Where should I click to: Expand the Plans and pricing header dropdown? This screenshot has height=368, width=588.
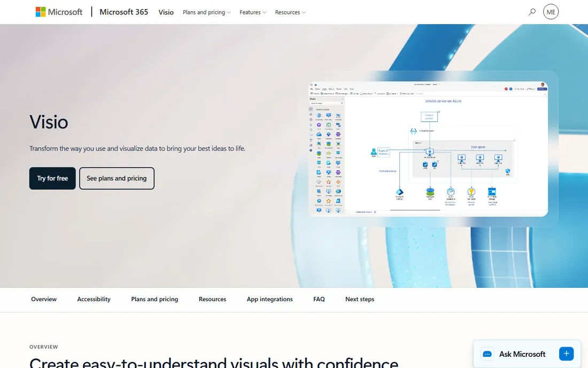point(207,12)
